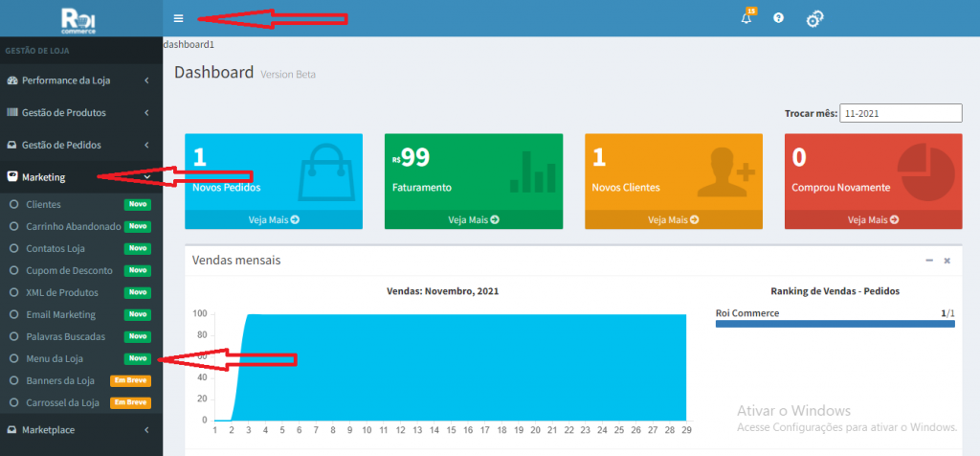Click the Roi Commerce ranking progress bar
This screenshot has height=456, width=980.
pos(835,324)
